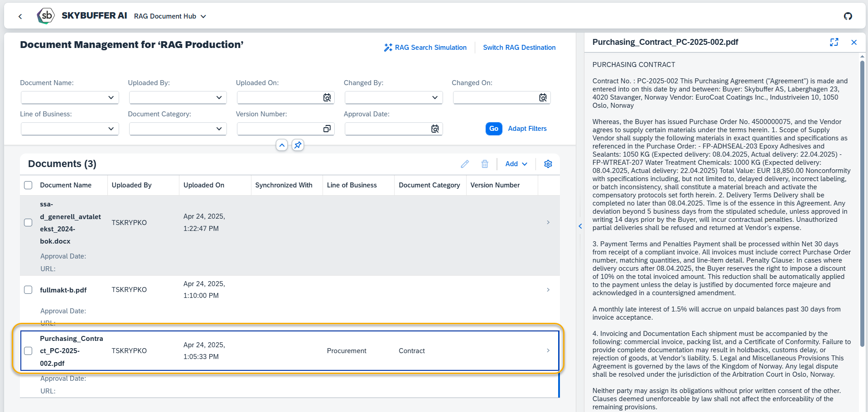The image size is (868, 412).
Task: Pin the filter bar header
Action: click(298, 145)
